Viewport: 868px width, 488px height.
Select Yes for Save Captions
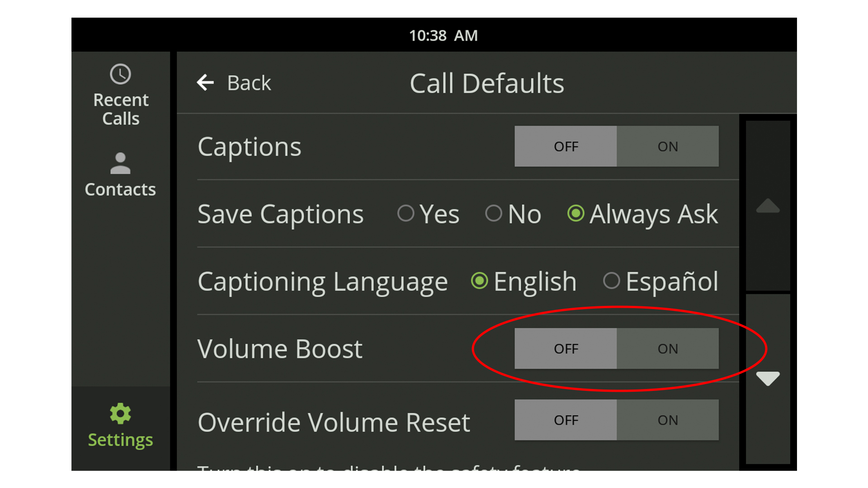[x=428, y=214]
